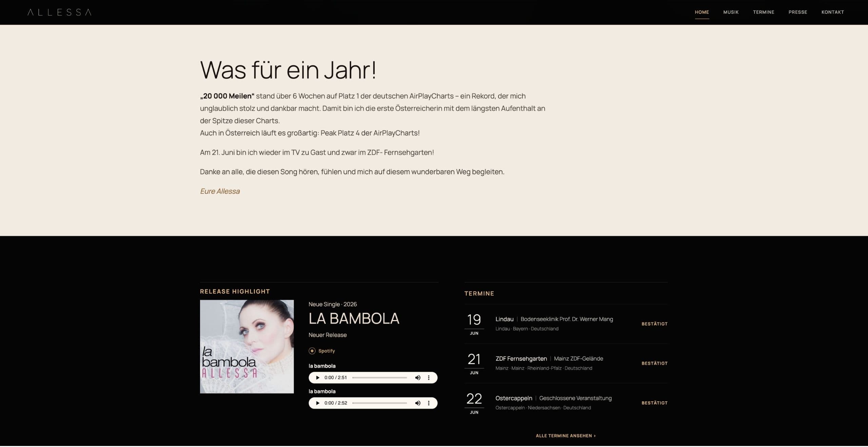Open the HOME navigation item

point(702,12)
